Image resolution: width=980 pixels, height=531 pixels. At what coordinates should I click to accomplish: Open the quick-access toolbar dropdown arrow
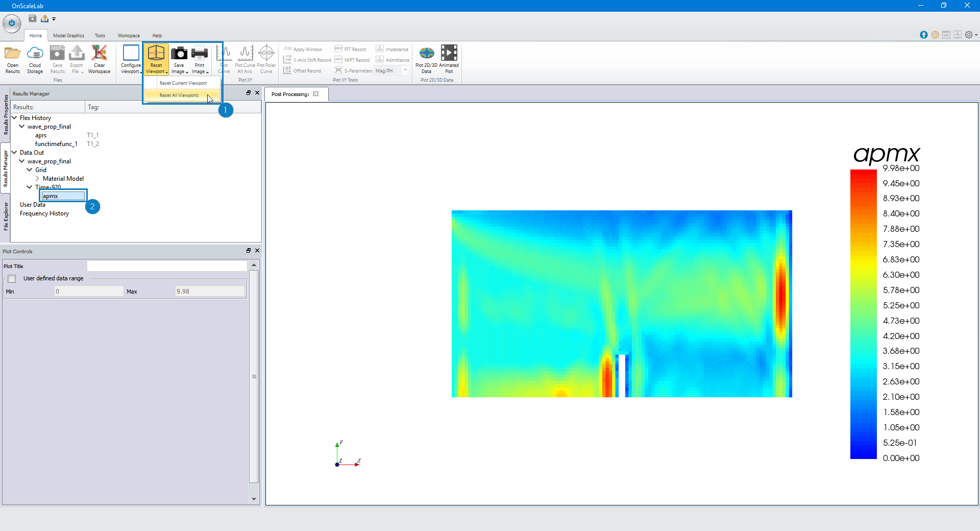pyautogui.click(x=54, y=19)
